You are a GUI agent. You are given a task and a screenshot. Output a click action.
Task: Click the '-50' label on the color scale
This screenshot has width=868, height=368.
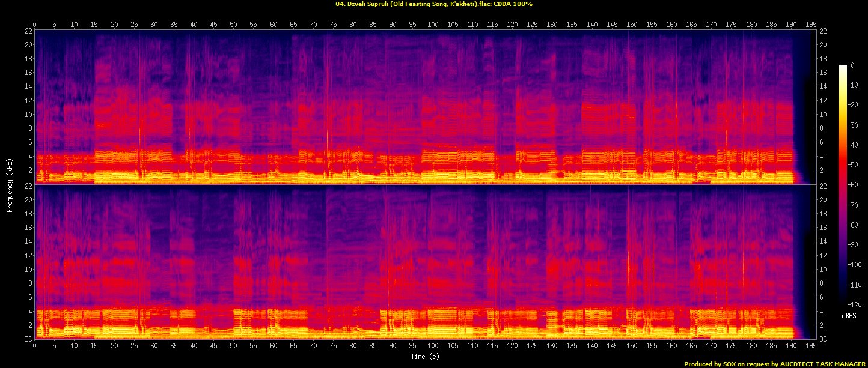tap(852, 166)
